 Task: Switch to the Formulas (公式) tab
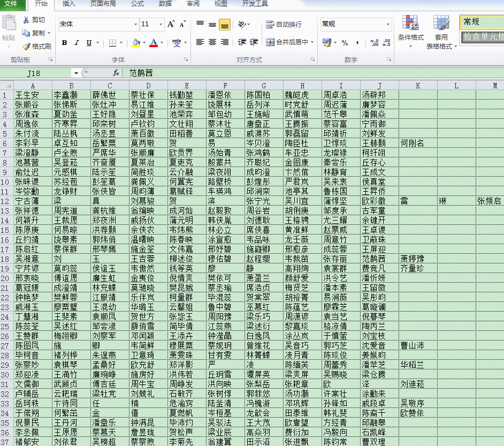pos(138,4)
